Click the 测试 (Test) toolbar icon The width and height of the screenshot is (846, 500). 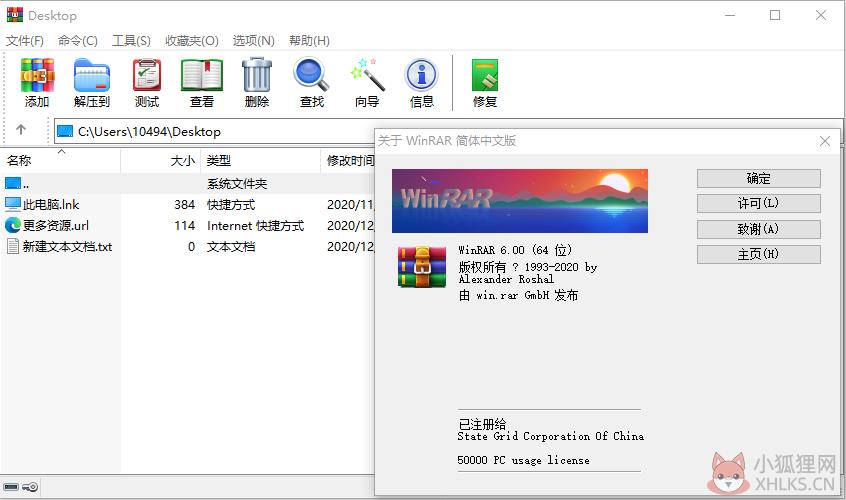[x=147, y=75]
